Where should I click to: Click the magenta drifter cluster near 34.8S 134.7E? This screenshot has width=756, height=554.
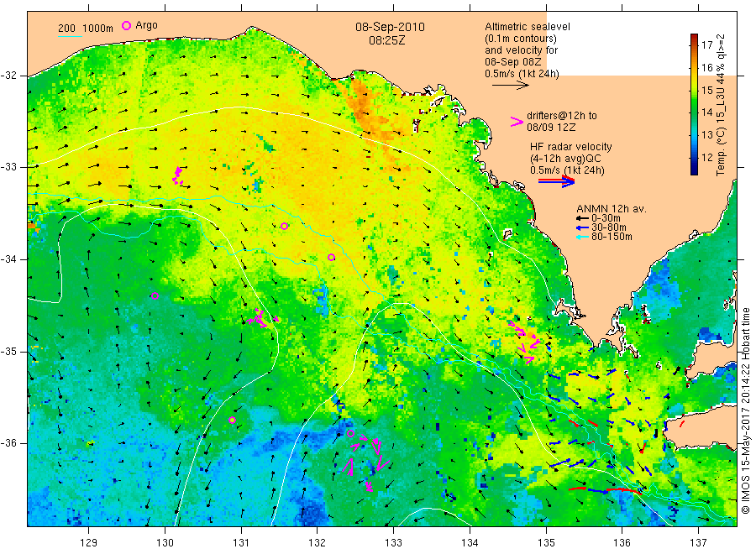524,341
